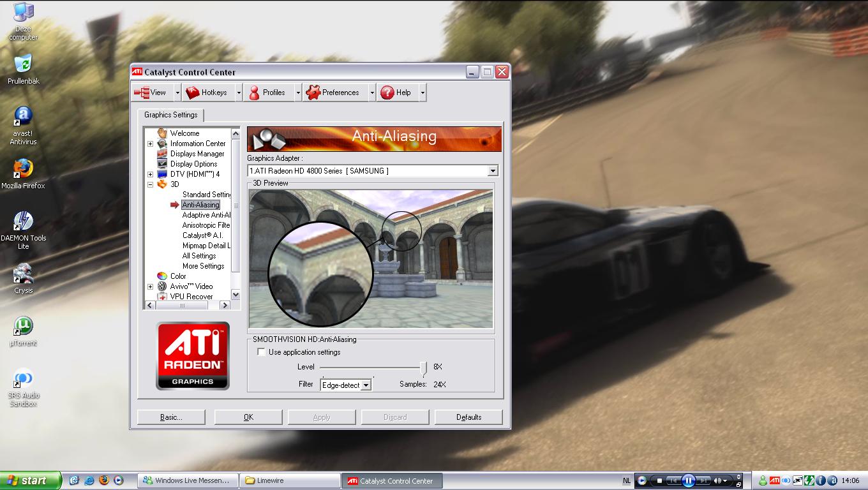This screenshot has height=490, width=868.
Task: Pause playback in the taskbar media player
Action: point(688,480)
